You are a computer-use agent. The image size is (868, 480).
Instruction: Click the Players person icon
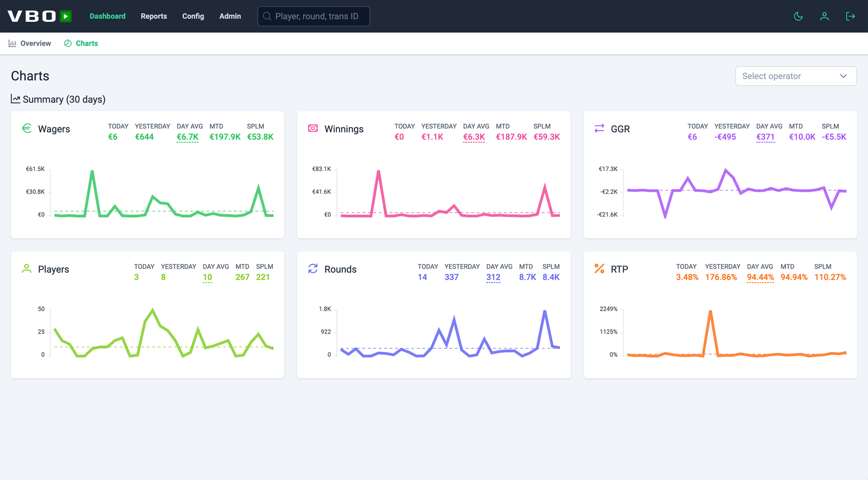pos(27,269)
